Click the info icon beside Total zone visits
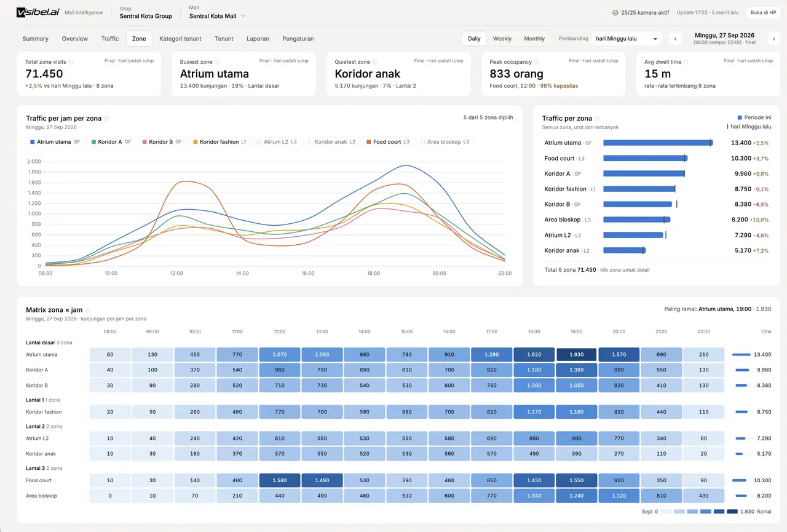The width and height of the screenshot is (787, 532). coord(71,62)
